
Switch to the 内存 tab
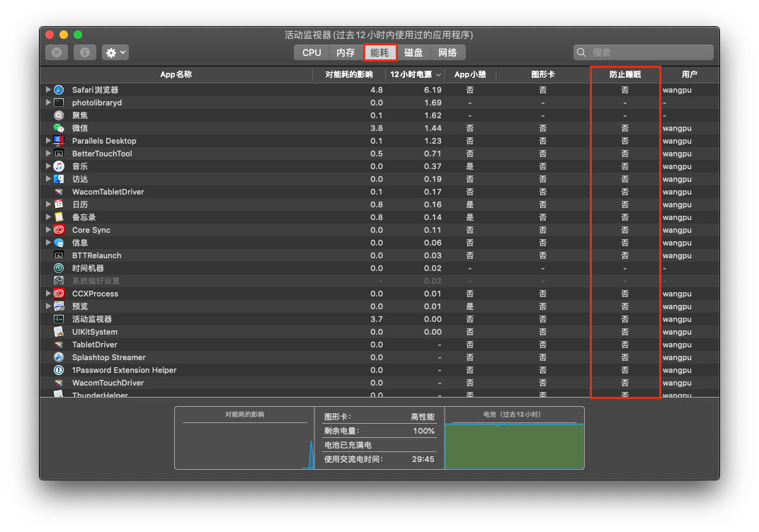pos(346,52)
